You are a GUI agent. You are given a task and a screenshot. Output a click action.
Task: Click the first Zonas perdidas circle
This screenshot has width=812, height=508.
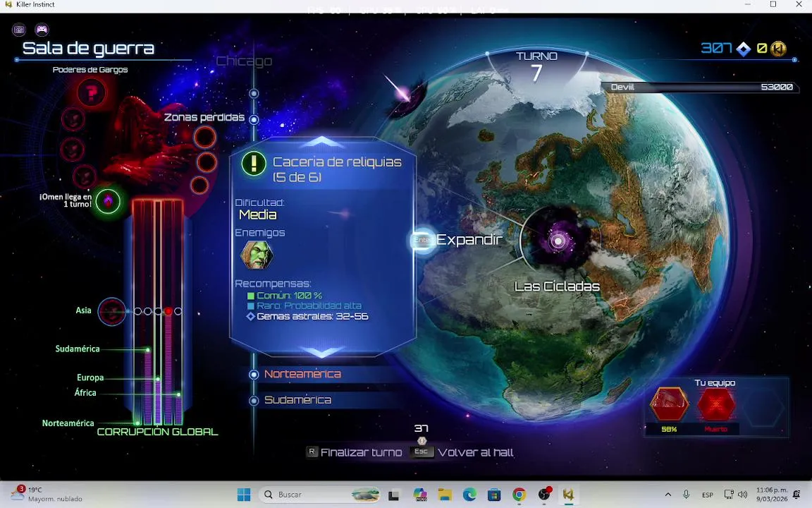click(x=205, y=138)
